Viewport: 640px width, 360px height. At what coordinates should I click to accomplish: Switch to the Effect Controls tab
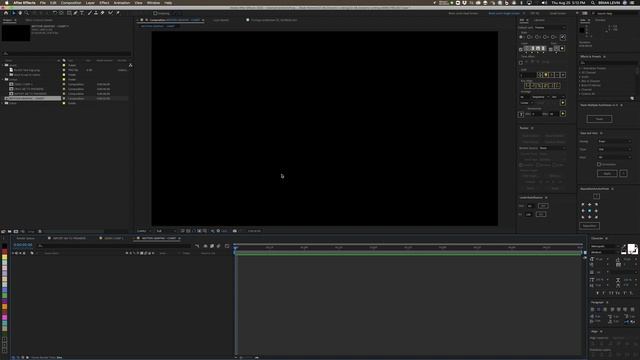point(39,20)
